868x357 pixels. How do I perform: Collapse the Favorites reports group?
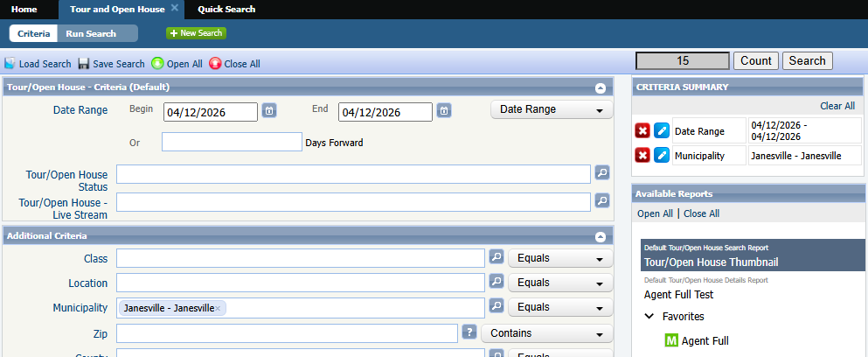click(x=649, y=317)
